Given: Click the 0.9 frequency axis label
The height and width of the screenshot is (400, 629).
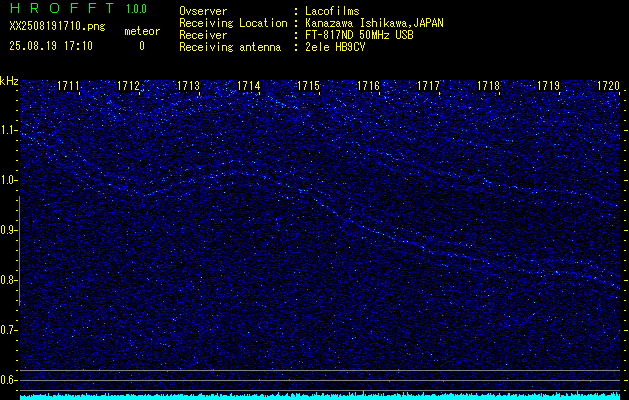Looking at the screenshot, I should click(x=8, y=230).
